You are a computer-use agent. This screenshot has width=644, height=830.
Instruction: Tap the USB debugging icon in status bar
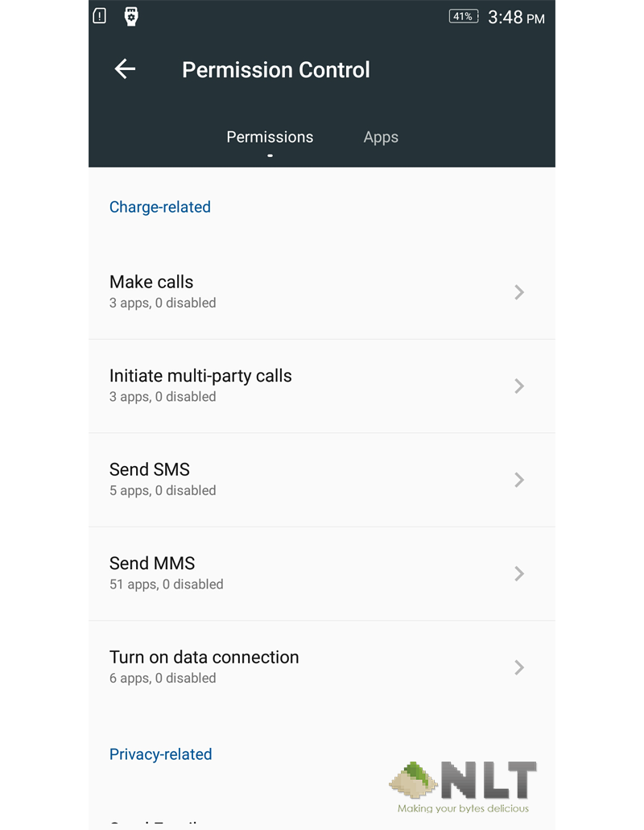(131, 16)
